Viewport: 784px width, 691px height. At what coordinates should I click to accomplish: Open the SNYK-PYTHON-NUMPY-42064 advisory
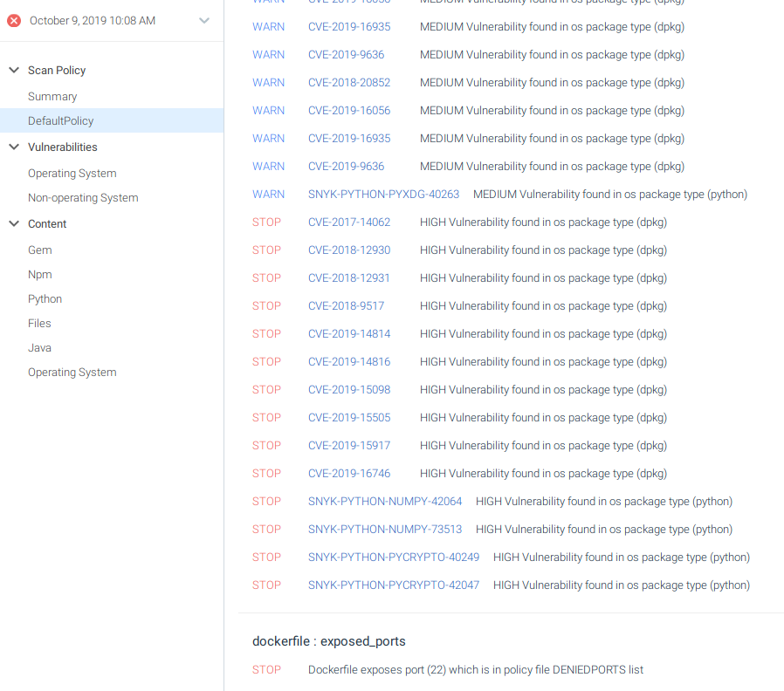click(x=385, y=501)
